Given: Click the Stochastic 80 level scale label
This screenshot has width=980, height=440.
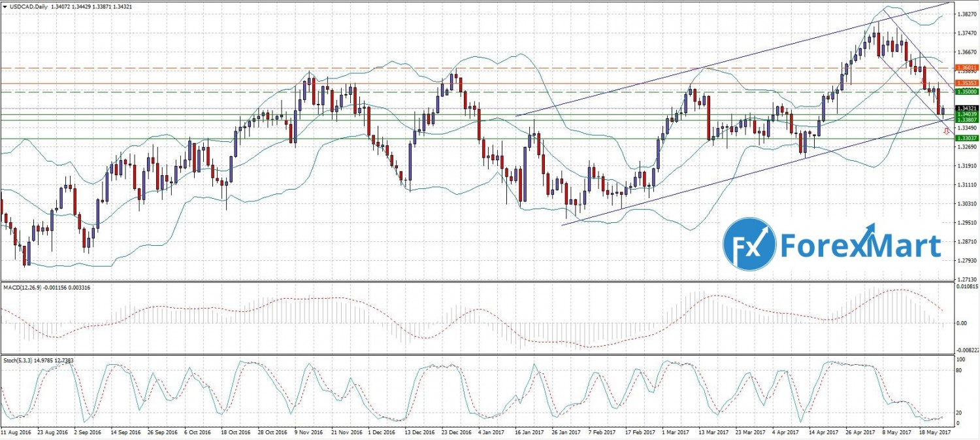Looking at the screenshot, I should coord(960,370).
